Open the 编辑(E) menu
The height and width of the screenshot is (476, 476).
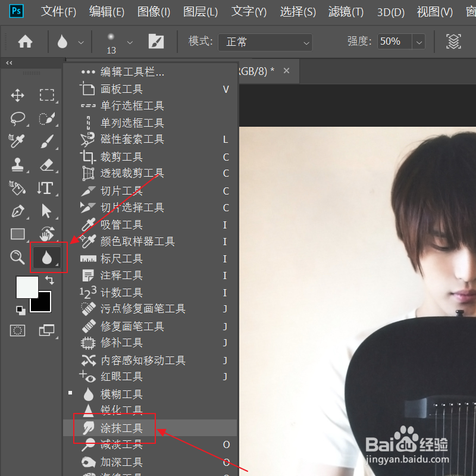107,12
